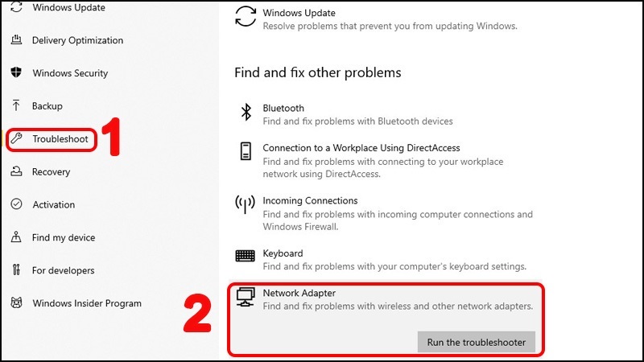Click the Activation checkmark icon

pyautogui.click(x=16, y=205)
